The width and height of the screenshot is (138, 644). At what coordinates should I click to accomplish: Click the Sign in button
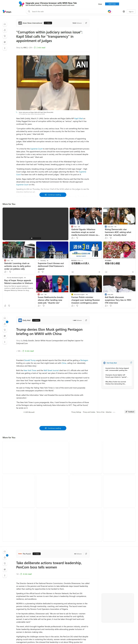point(131,11)
